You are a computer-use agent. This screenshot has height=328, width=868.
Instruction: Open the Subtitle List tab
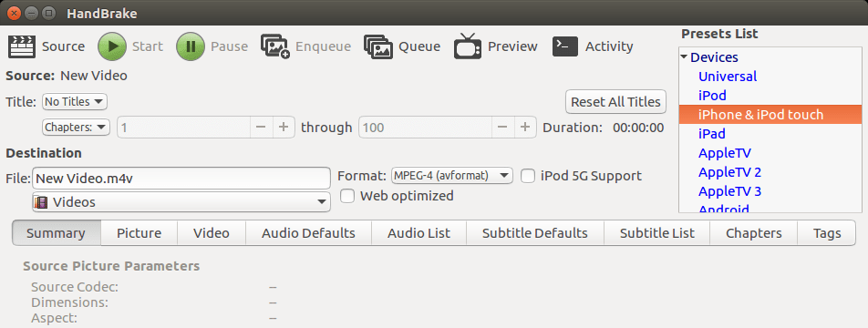point(657,233)
